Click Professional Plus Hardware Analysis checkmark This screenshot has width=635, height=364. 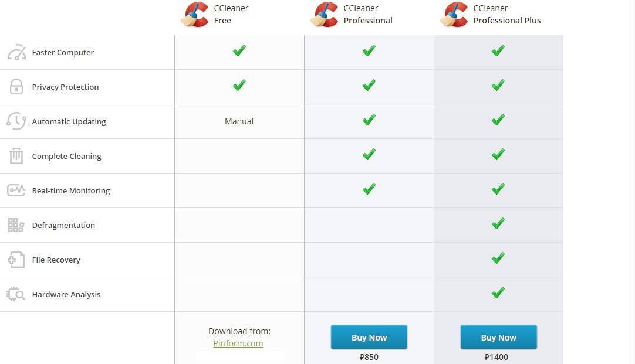click(498, 292)
